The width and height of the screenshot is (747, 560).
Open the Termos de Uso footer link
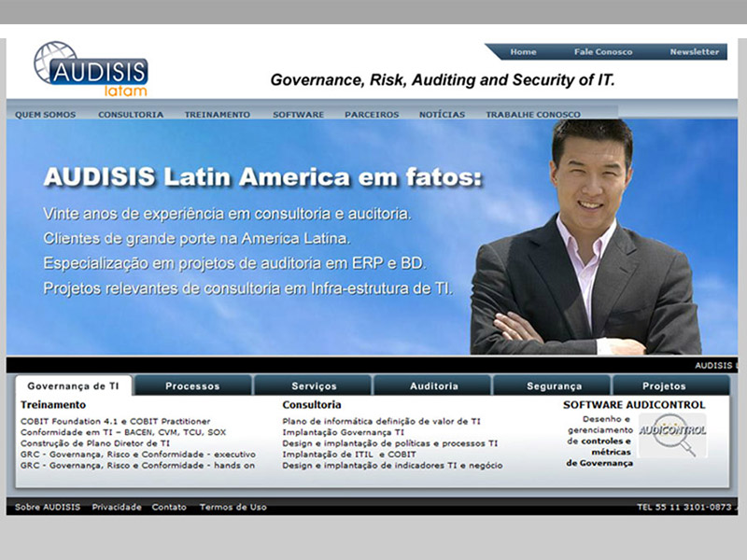click(x=233, y=507)
